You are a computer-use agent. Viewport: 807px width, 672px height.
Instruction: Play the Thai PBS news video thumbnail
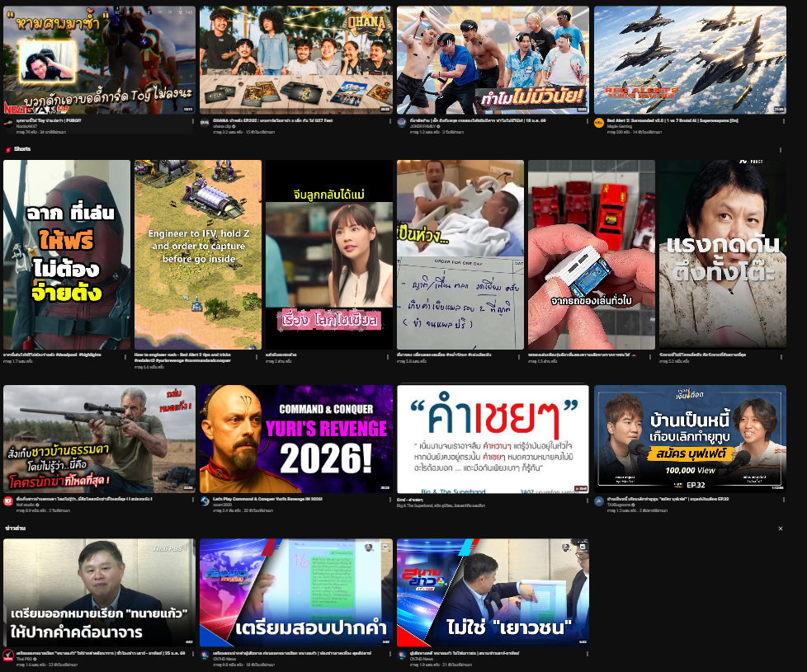click(99, 592)
